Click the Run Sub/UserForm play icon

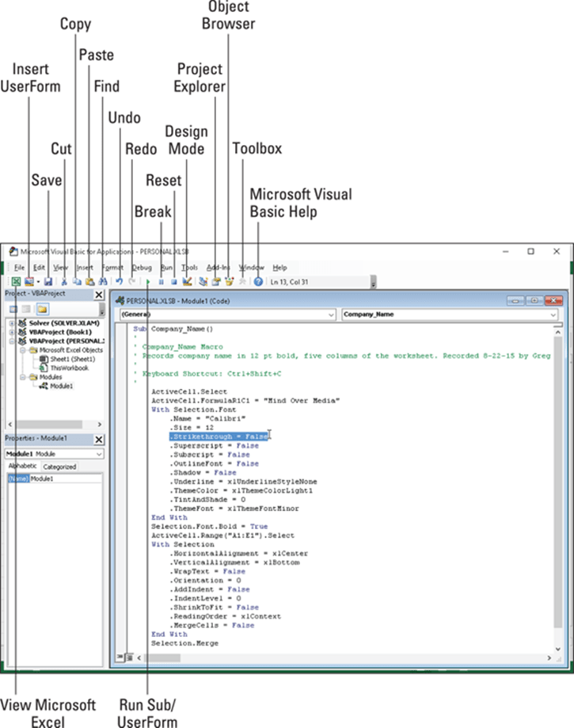coord(147,281)
